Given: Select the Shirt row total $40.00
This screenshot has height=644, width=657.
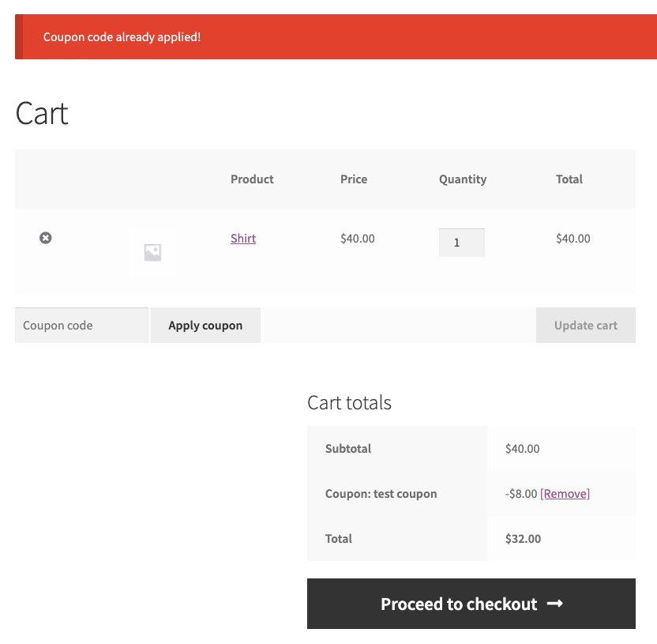Looking at the screenshot, I should point(573,239).
